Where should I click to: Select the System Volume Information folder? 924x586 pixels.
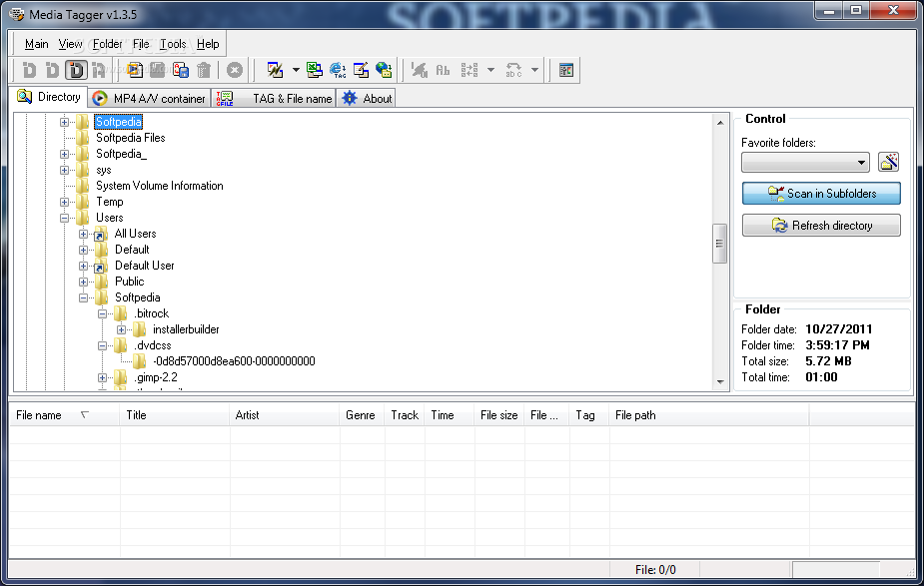[x=159, y=186]
